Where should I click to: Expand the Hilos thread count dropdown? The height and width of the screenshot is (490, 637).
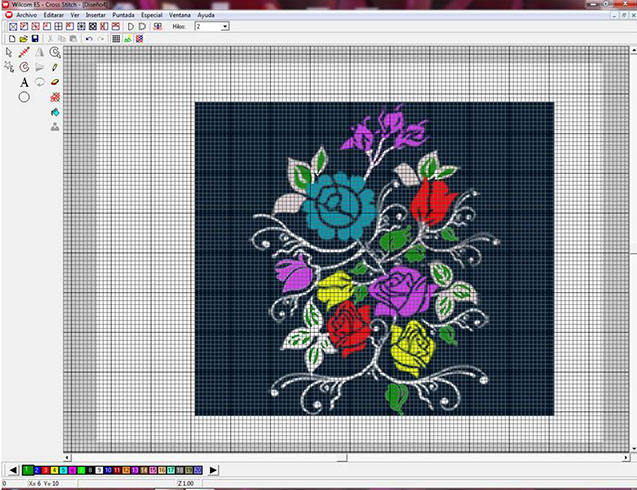coord(225,26)
